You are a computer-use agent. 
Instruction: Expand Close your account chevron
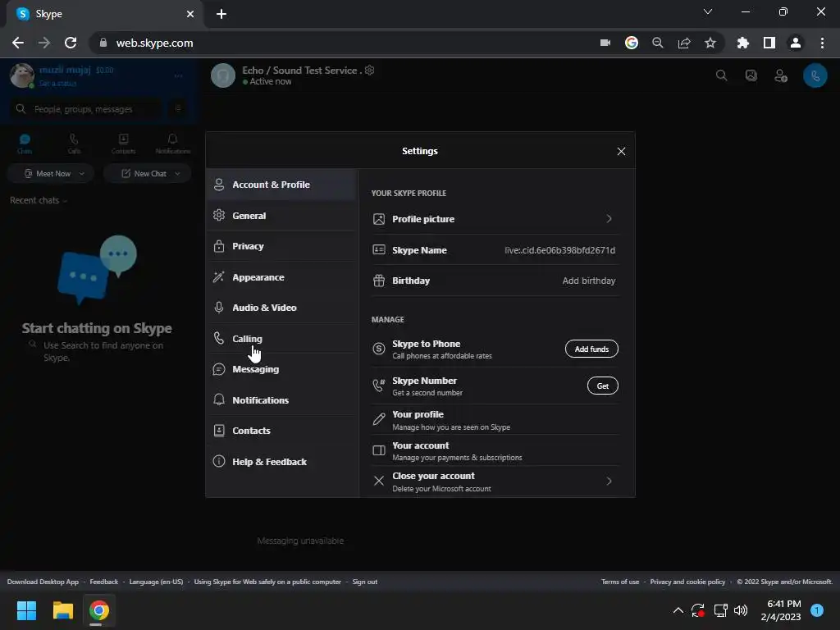click(x=609, y=481)
